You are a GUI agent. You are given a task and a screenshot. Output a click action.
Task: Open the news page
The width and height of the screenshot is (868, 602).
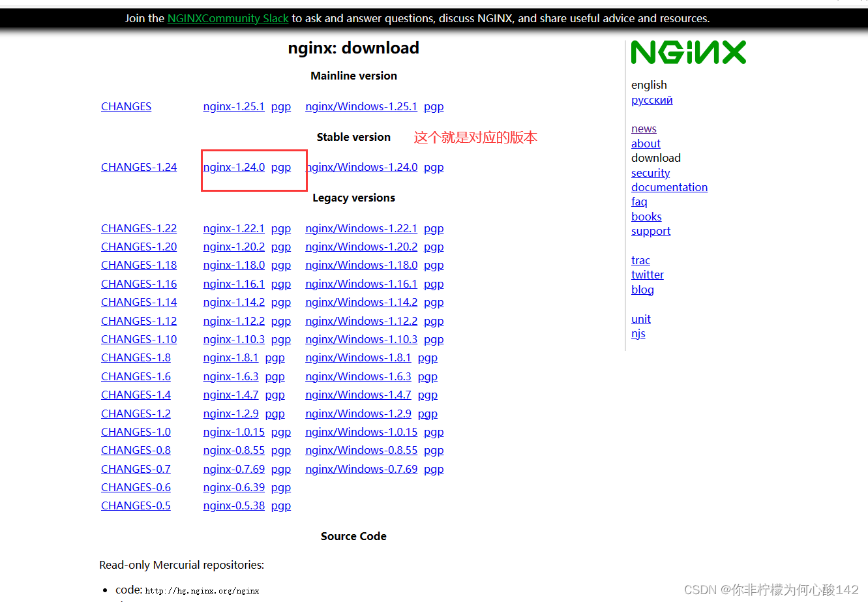[644, 128]
